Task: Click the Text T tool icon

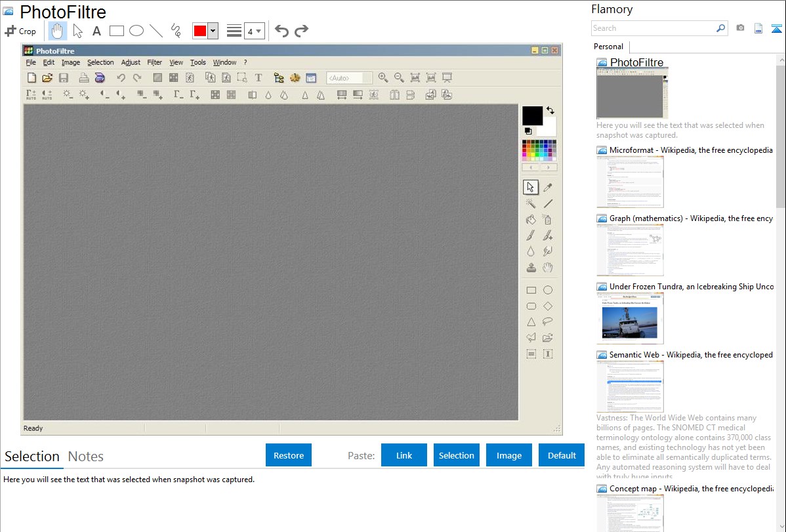Action: coord(258,77)
